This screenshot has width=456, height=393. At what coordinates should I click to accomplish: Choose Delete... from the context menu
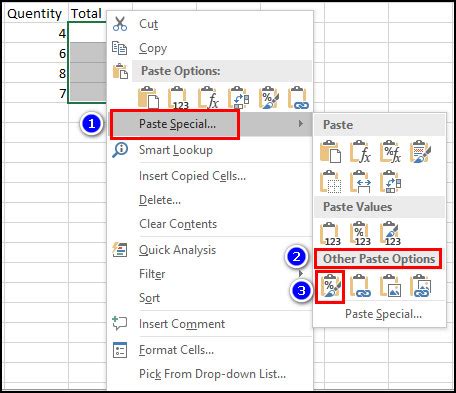210,200
